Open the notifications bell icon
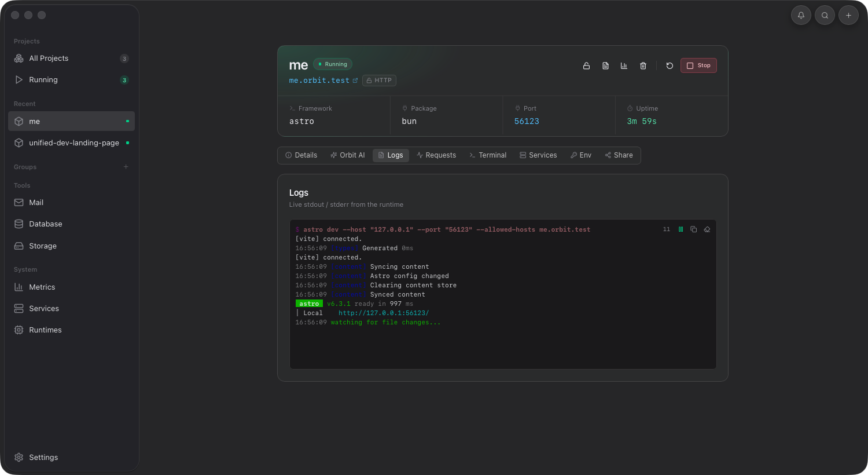The height and width of the screenshot is (475, 868). [x=801, y=15]
